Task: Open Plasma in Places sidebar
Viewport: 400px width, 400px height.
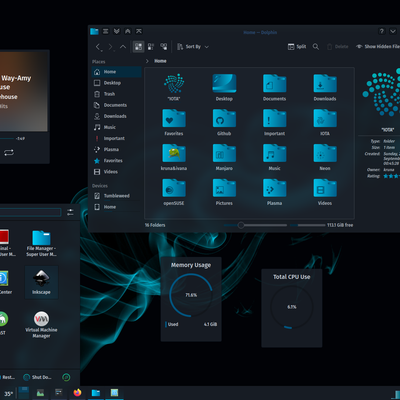Action: (x=117, y=149)
